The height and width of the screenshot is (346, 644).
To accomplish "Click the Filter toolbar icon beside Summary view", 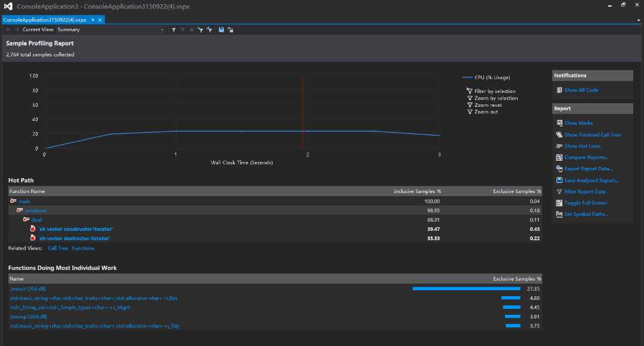I will coord(174,29).
